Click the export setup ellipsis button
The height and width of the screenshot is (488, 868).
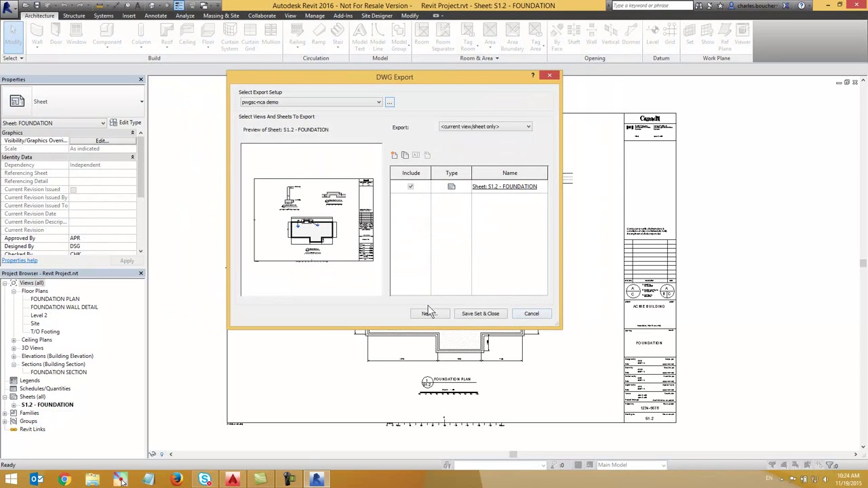coord(389,102)
